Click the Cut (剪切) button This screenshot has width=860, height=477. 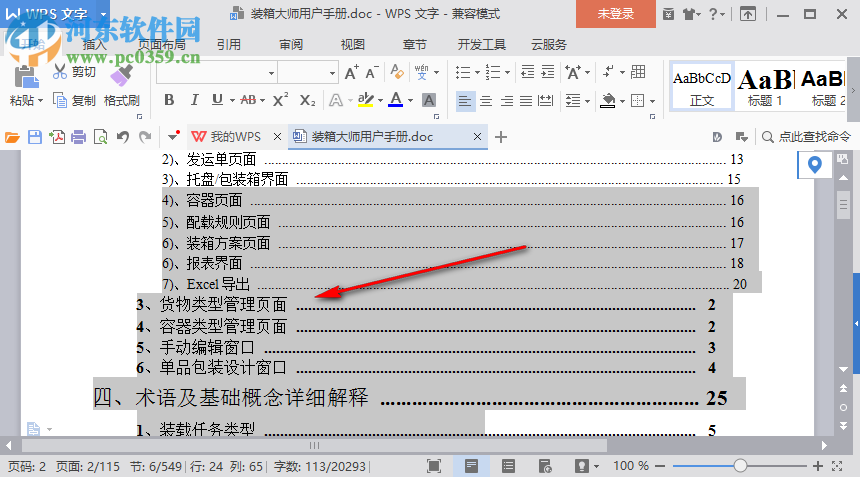(74, 72)
